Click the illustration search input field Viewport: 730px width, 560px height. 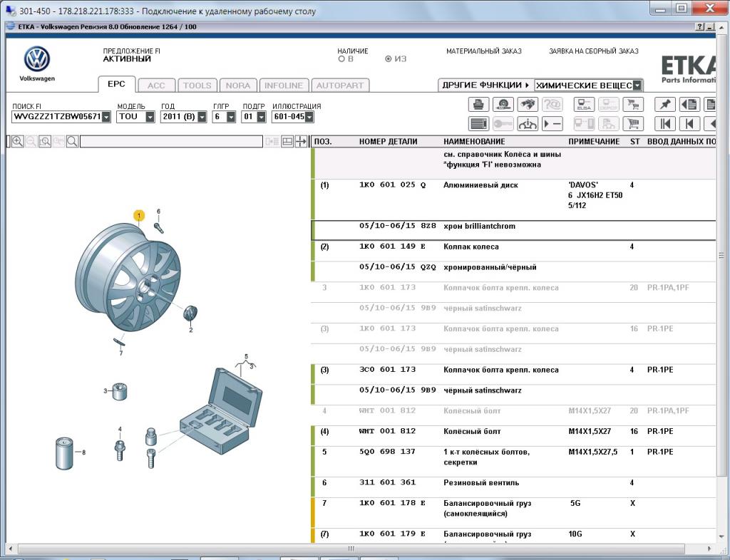click(x=171, y=141)
